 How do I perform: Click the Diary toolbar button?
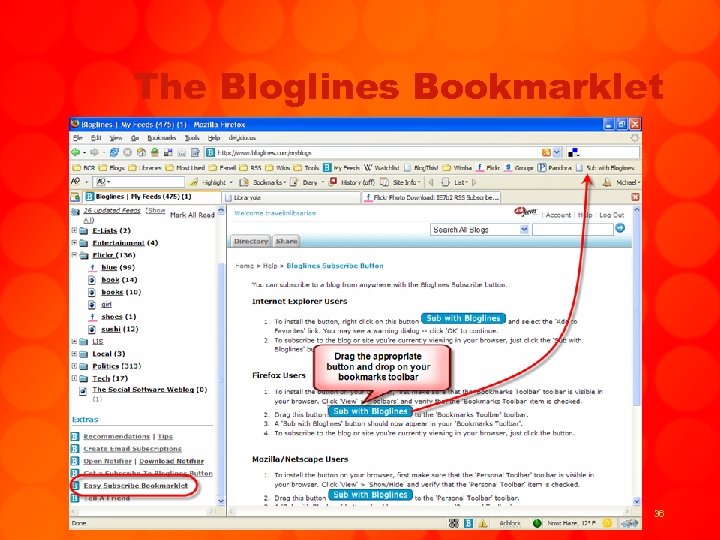coord(306,182)
